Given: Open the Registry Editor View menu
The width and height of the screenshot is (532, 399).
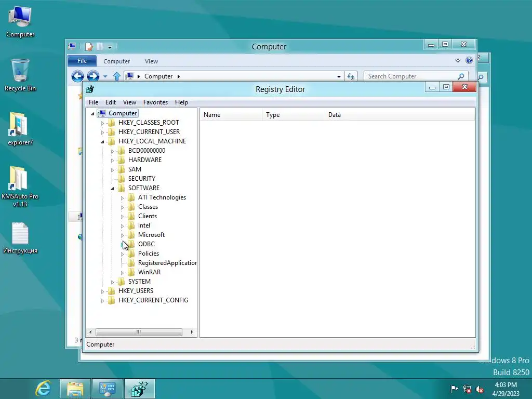Looking at the screenshot, I should [x=129, y=102].
